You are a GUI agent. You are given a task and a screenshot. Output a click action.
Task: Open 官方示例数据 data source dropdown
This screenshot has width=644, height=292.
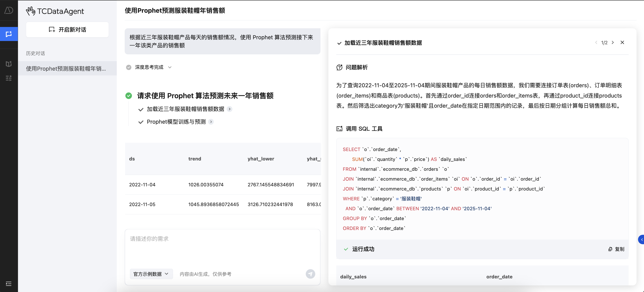151,274
